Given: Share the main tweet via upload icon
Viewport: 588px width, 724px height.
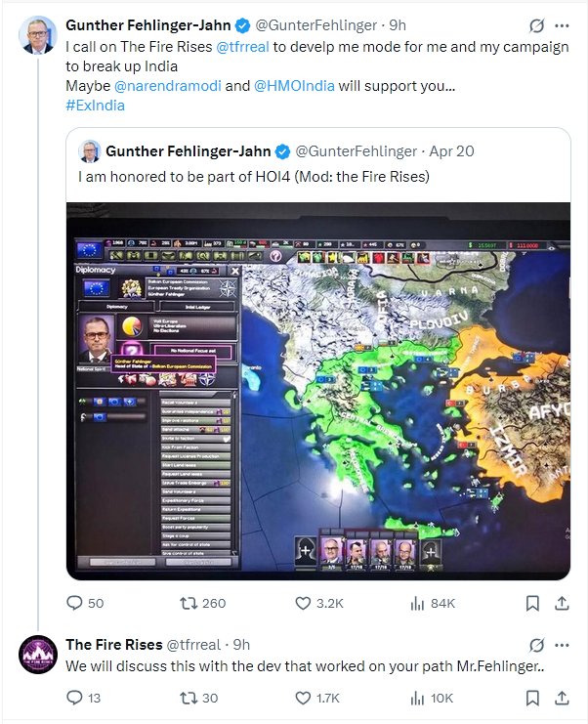Looking at the screenshot, I should tap(562, 603).
